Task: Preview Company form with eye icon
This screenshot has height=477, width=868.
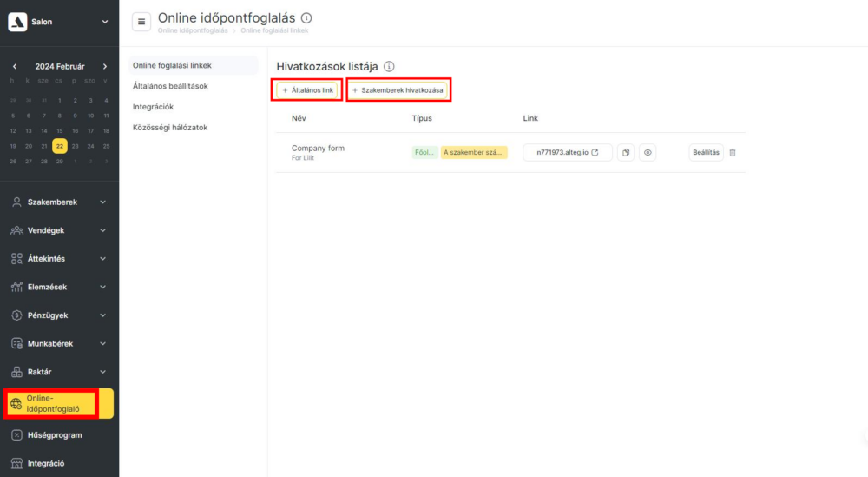Action: 648,152
